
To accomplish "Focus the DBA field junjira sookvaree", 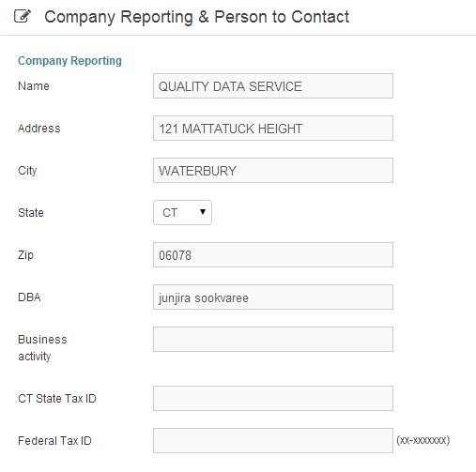I will click(273, 297).
